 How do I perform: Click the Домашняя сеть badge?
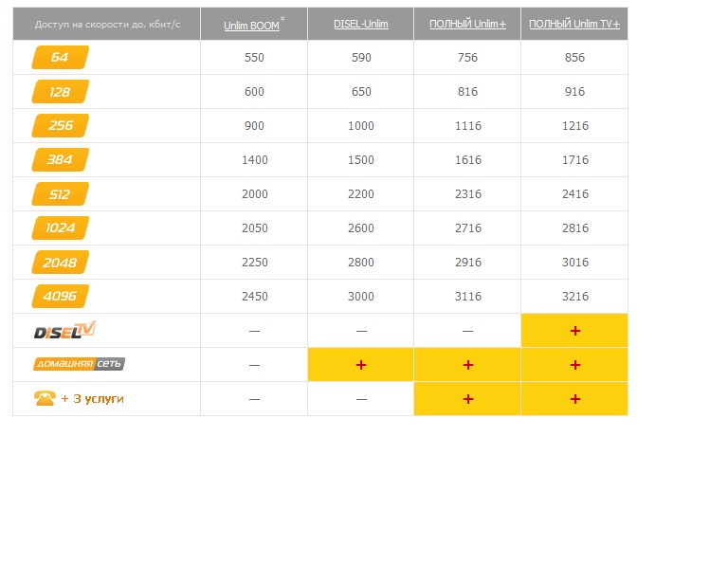79,364
